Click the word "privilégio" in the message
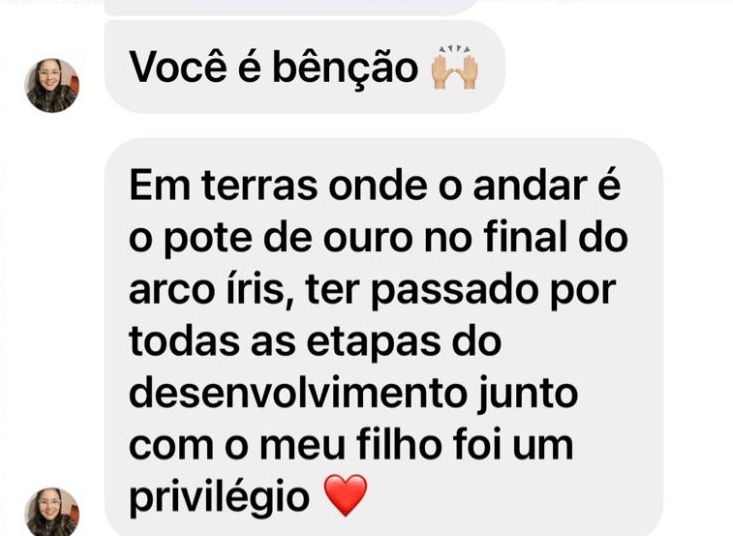This screenshot has height=536, width=733. tap(219, 497)
